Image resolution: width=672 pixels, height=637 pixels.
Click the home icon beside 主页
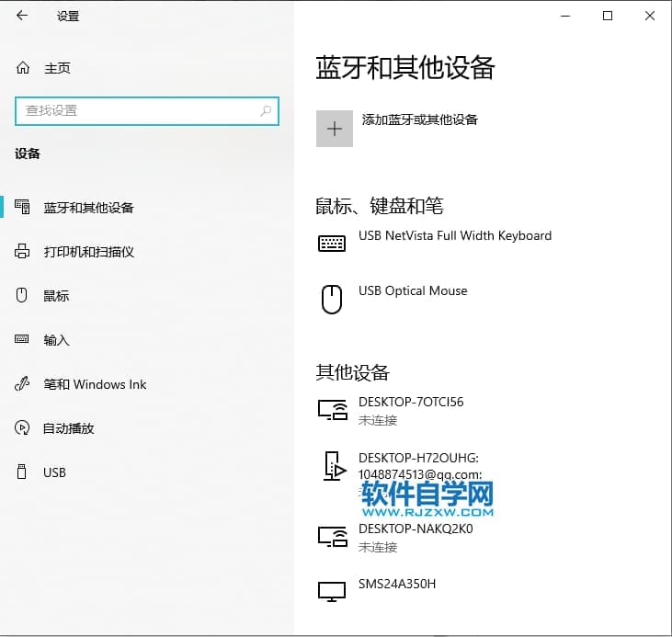click(x=23, y=68)
